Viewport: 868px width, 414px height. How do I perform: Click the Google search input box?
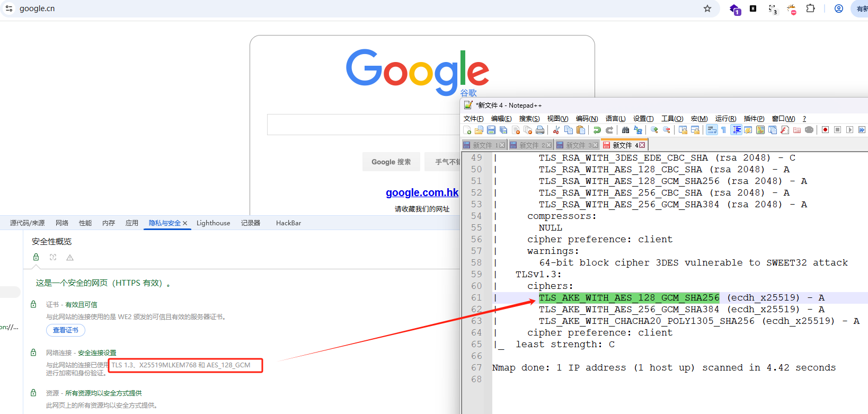(x=364, y=125)
